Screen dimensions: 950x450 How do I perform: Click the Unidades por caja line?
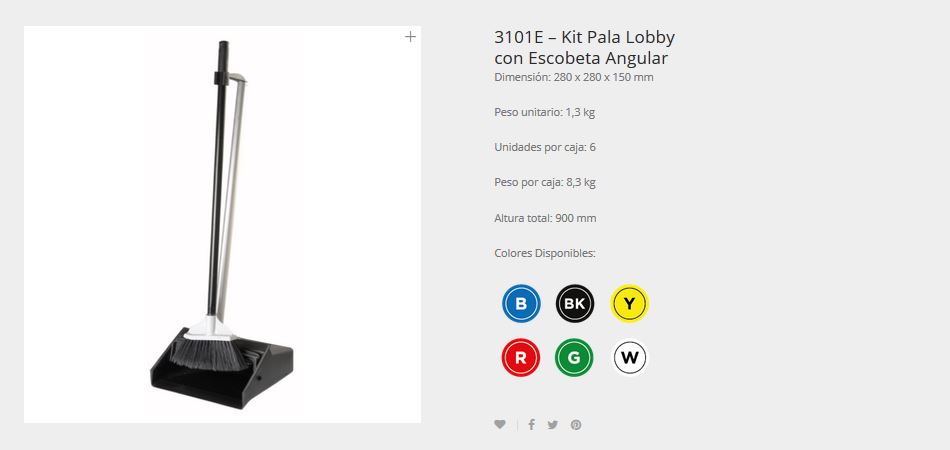[545, 147]
